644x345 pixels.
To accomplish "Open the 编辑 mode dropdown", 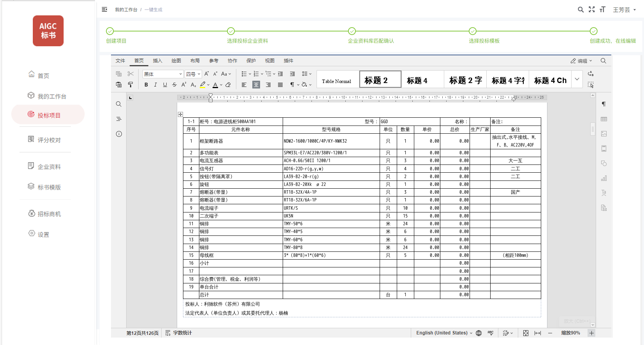I will click(x=581, y=61).
